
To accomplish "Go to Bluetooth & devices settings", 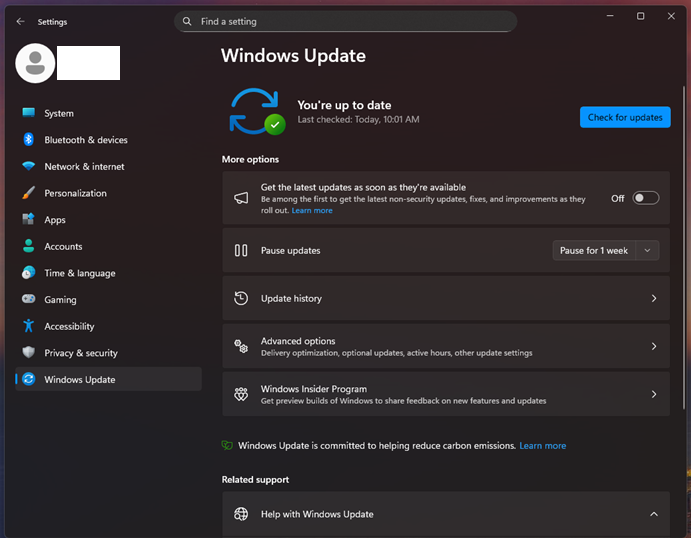I will click(108, 140).
